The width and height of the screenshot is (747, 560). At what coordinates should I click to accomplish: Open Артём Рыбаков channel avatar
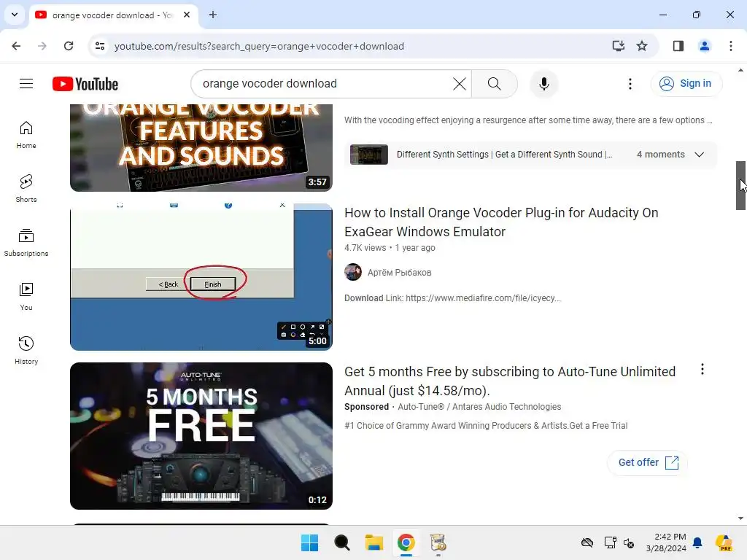(353, 273)
